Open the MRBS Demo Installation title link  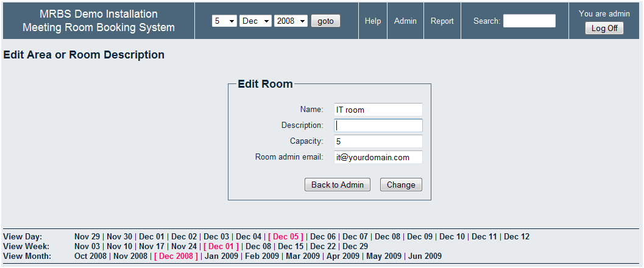point(98,14)
